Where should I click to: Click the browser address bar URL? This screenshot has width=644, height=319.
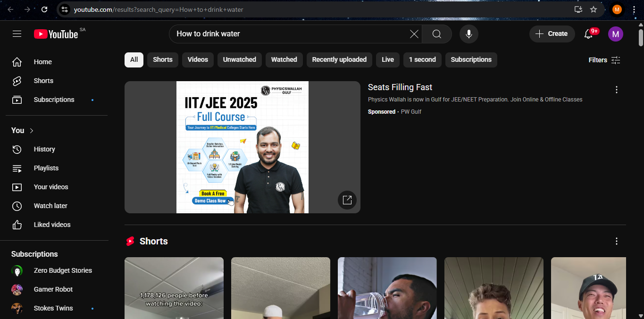click(159, 9)
